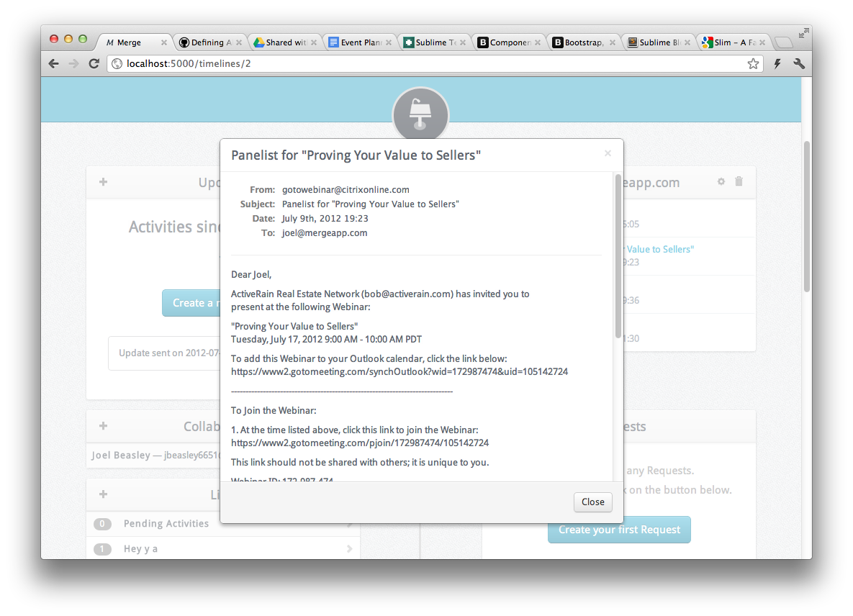
Task: Switch to the Event Plan browser tab
Action: click(x=356, y=42)
